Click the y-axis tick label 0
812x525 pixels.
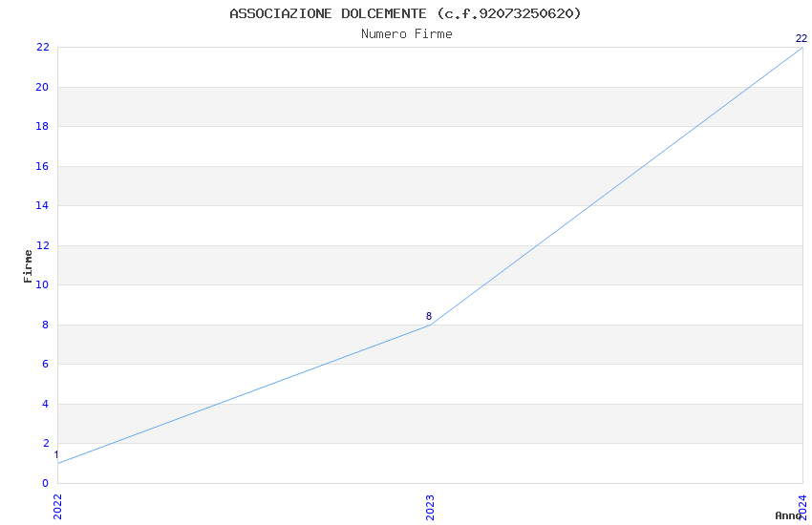pyautogui.click(x=46, y=483)
